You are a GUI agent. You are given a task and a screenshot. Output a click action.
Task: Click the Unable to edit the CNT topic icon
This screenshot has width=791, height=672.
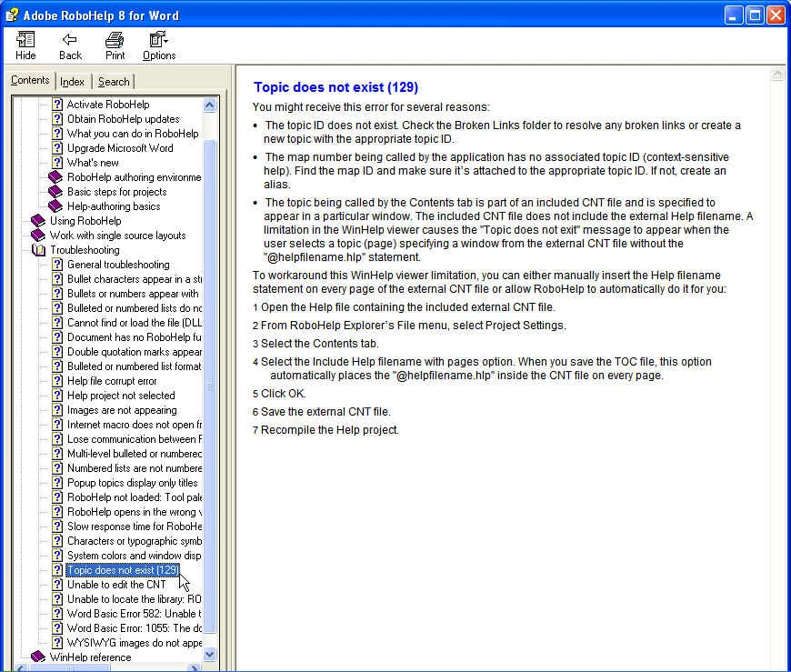tap(57, 584)
